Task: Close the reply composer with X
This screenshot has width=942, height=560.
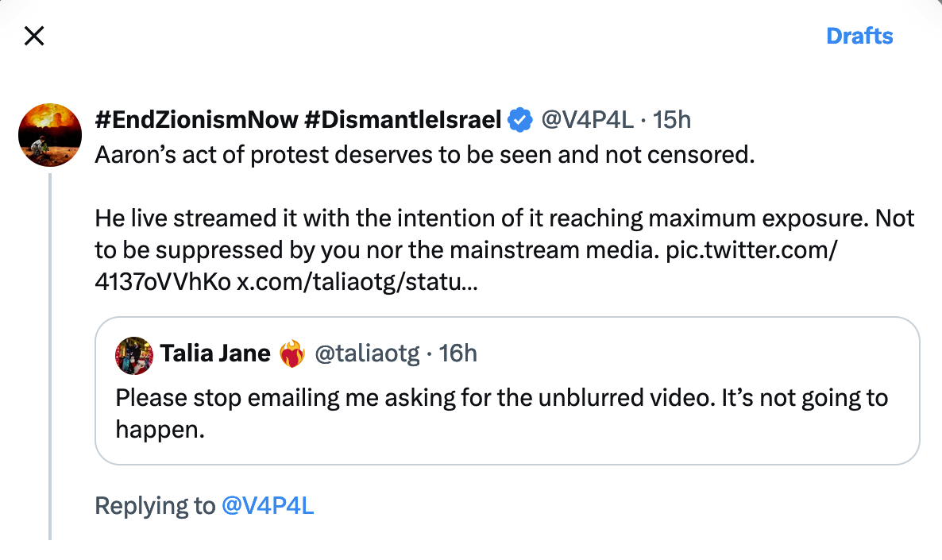Action: (x=34, y=36)
